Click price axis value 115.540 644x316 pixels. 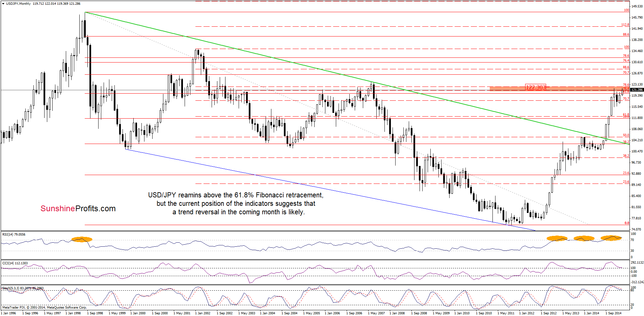click(637, 107)
